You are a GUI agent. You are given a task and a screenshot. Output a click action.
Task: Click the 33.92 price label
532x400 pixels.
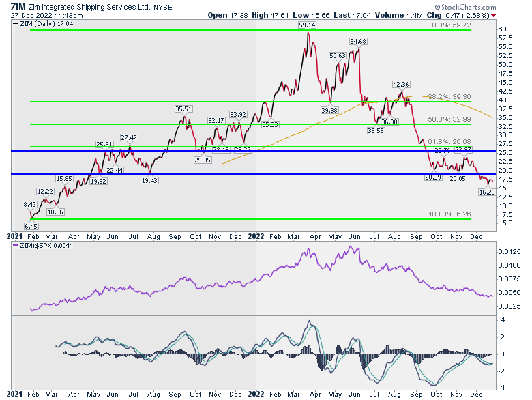(238, 115)
